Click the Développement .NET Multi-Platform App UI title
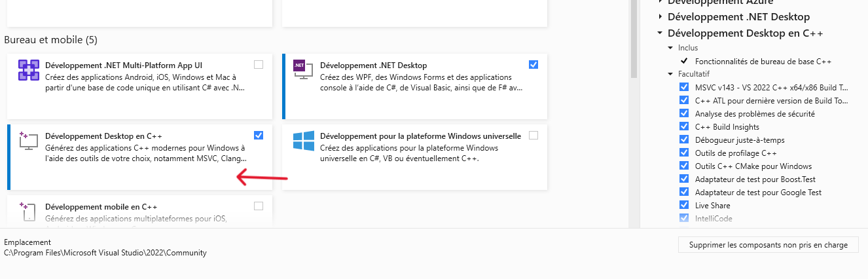 pos(124,65)
